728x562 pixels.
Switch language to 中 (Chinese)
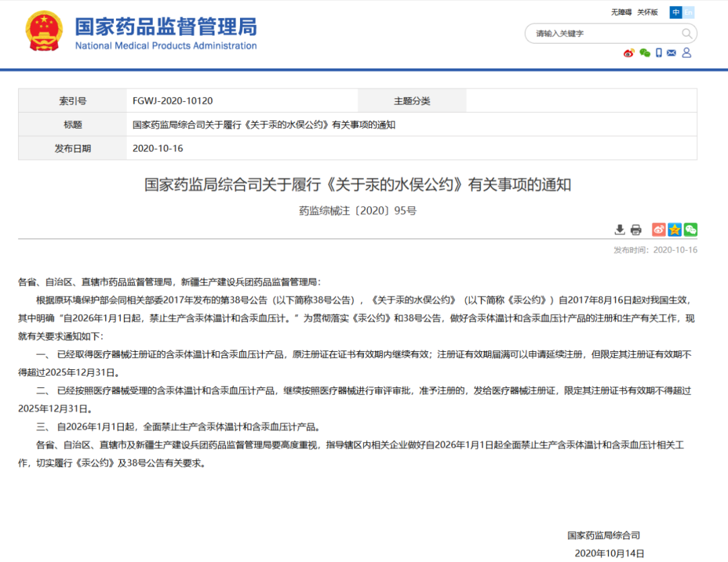675,12
